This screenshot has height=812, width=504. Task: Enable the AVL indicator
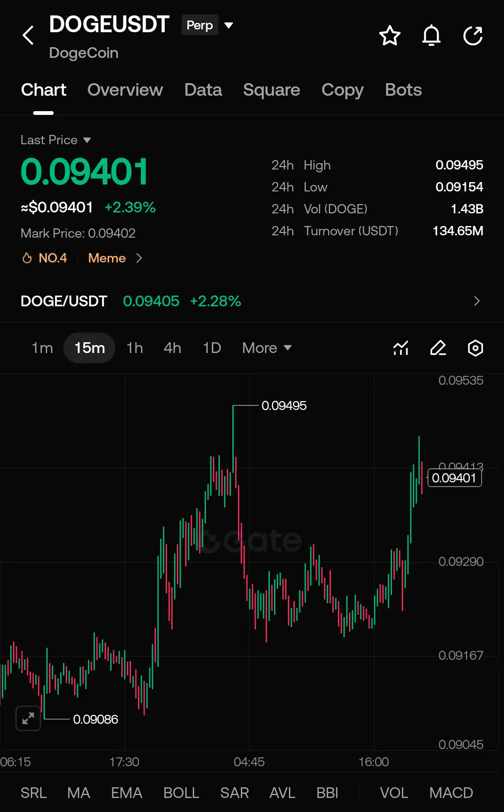282,793
